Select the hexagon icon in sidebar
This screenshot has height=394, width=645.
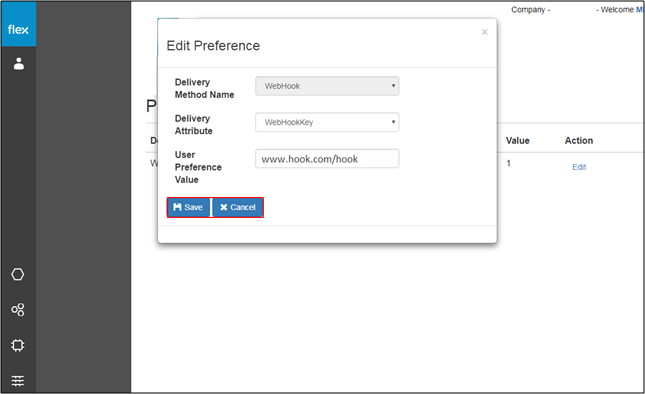click(18, 274)
